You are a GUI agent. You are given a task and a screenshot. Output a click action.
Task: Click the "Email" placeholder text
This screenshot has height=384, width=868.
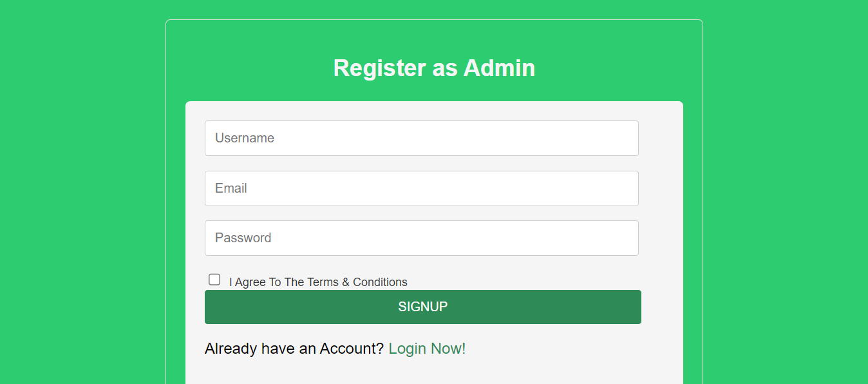tap(231, 188)
